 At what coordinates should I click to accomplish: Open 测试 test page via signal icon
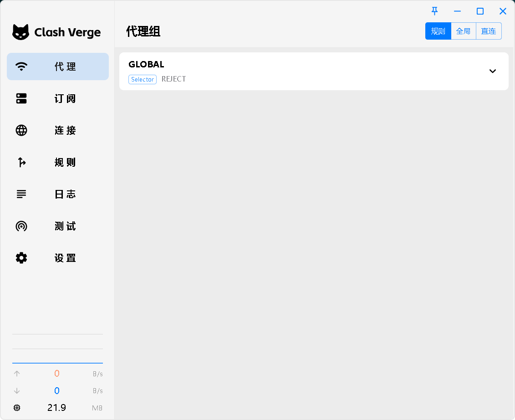point(21,226)
